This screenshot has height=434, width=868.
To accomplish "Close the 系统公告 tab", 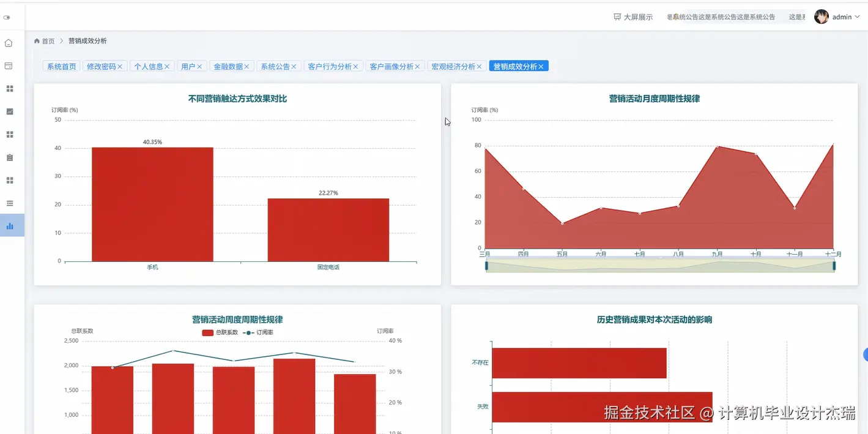I will coord(294,66).
